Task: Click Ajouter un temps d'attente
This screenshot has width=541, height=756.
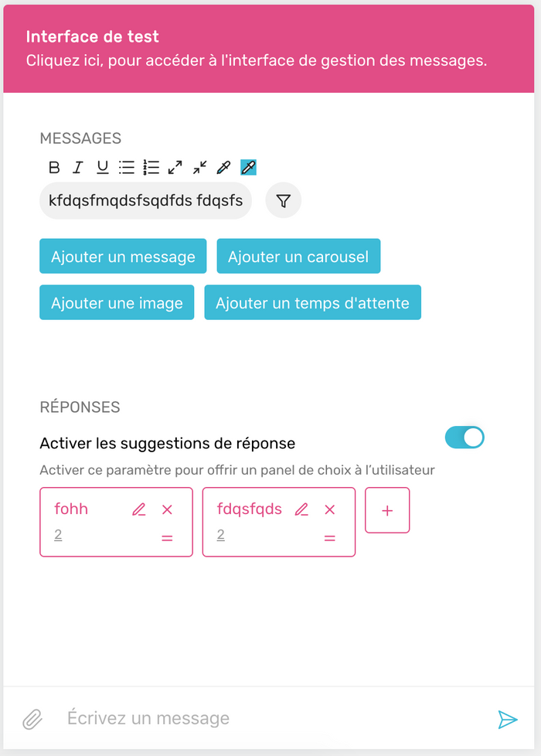Action: (312, 302)
